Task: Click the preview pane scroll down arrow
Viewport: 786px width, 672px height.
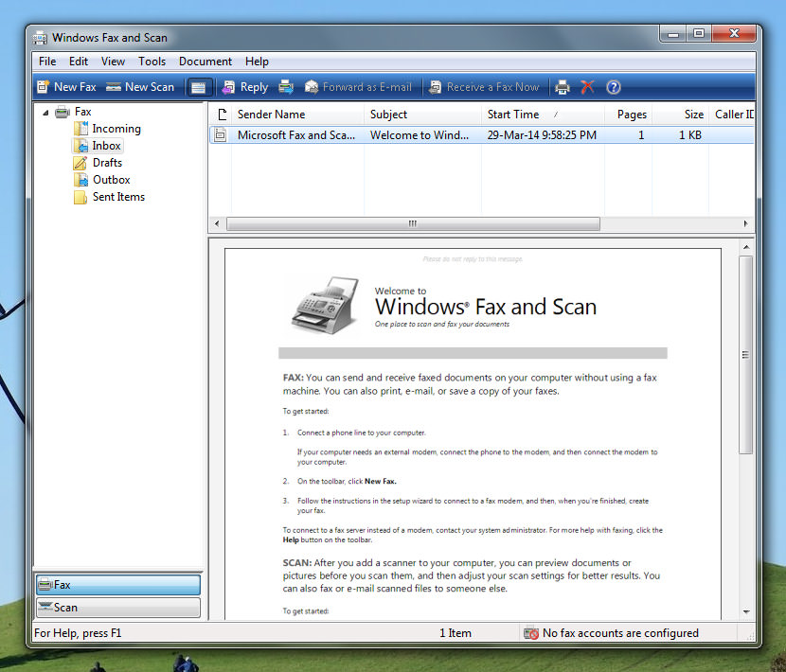Action: 746,611
